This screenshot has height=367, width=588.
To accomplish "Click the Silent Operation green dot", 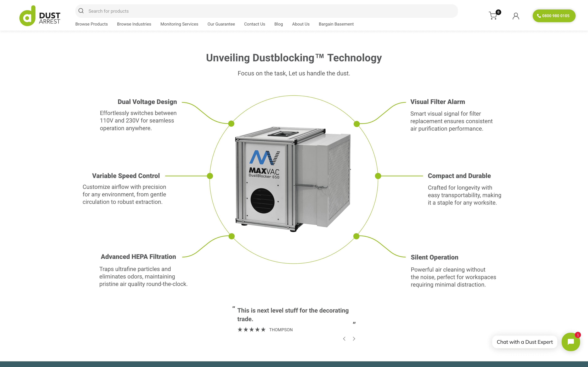I will 356,236.
